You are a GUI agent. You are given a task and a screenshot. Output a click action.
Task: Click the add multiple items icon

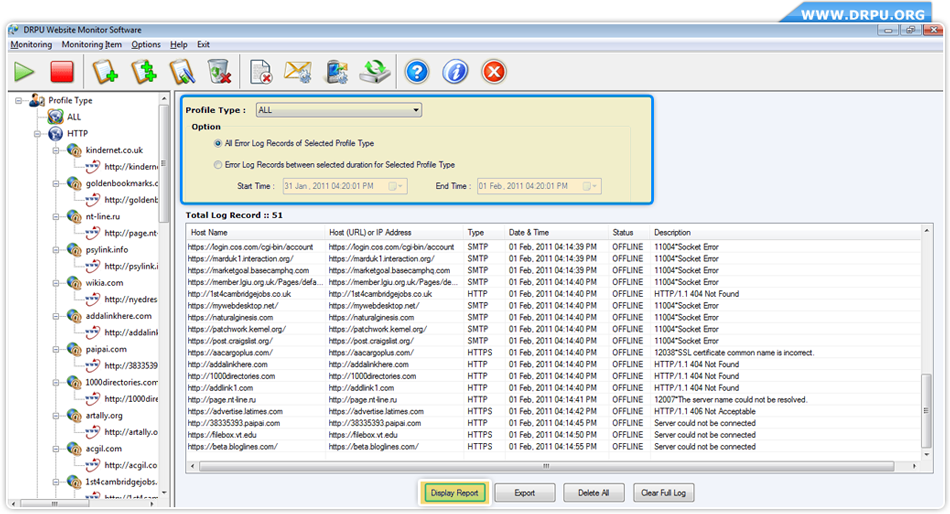click(144, 72)
